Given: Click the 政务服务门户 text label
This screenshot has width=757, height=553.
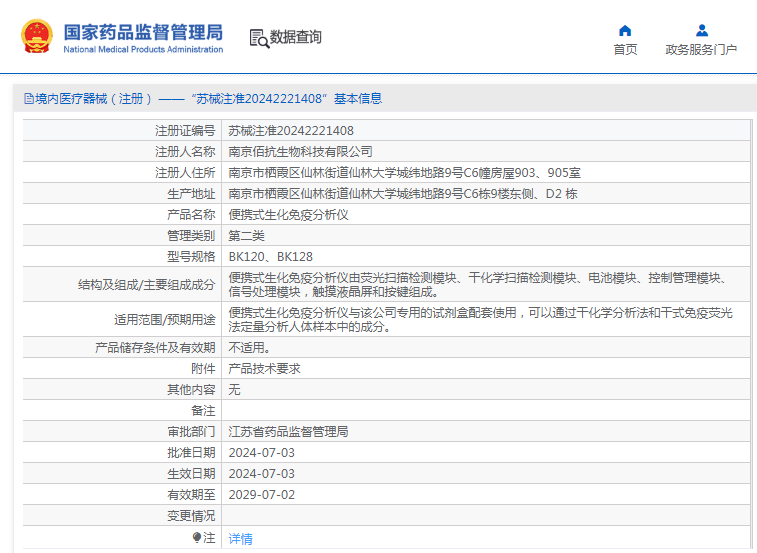Looking at the screenshot, I should [701, 50].
